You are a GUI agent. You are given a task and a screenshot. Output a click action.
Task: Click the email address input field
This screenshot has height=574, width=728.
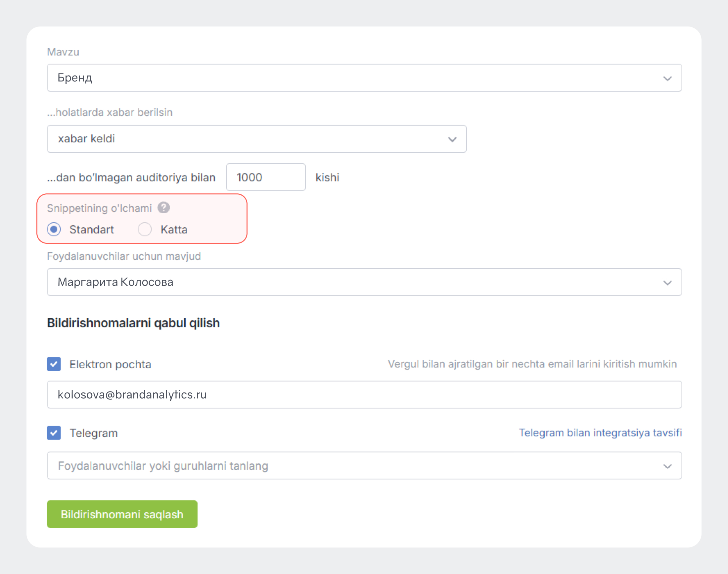click(364, 394)
